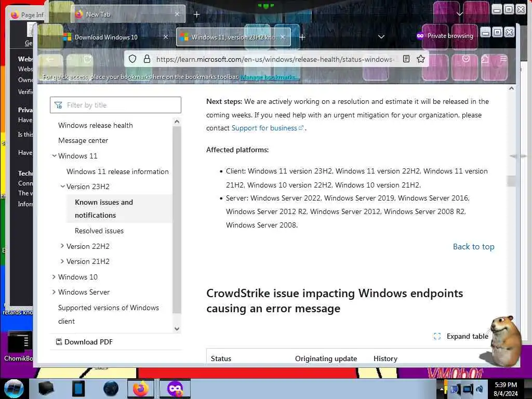
Task: Bookmark this page with the star icon
Action: (421, 59)
